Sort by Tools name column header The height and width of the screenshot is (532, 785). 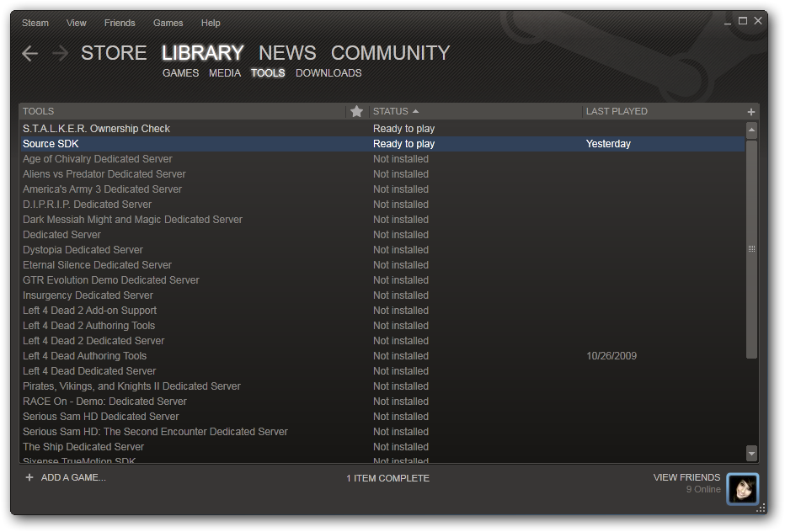[39, 111]
